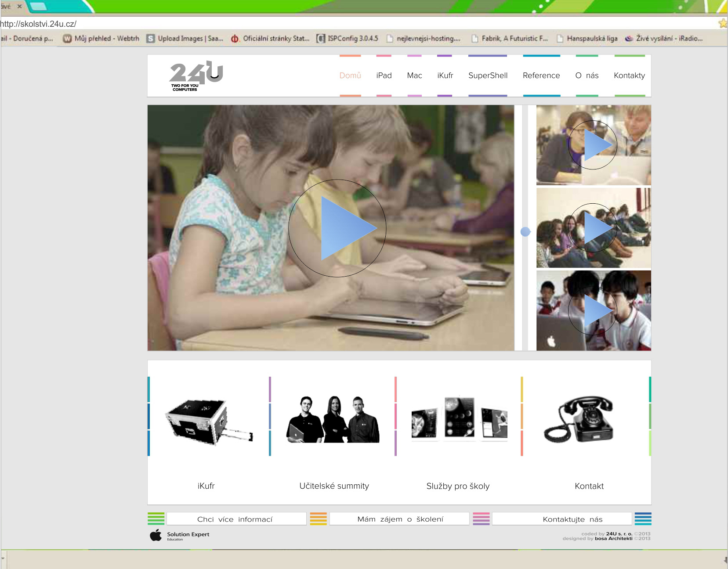
Task: Open the Kontakty menu item
Action: click(629, 76)
